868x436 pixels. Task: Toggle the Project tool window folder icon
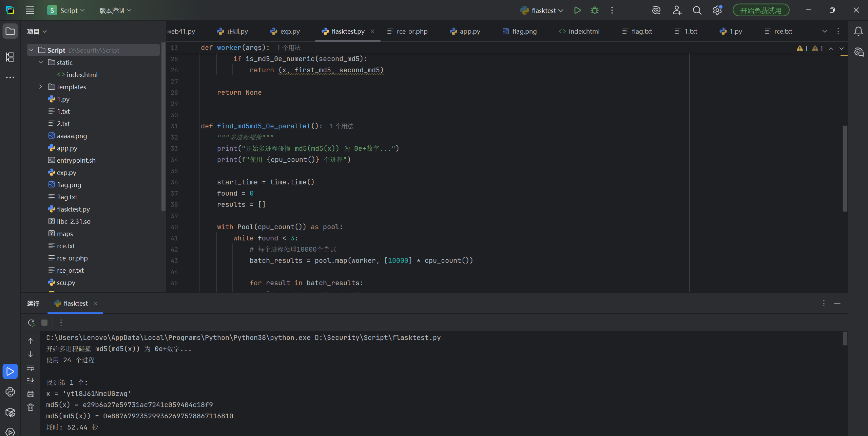point(10,32)
